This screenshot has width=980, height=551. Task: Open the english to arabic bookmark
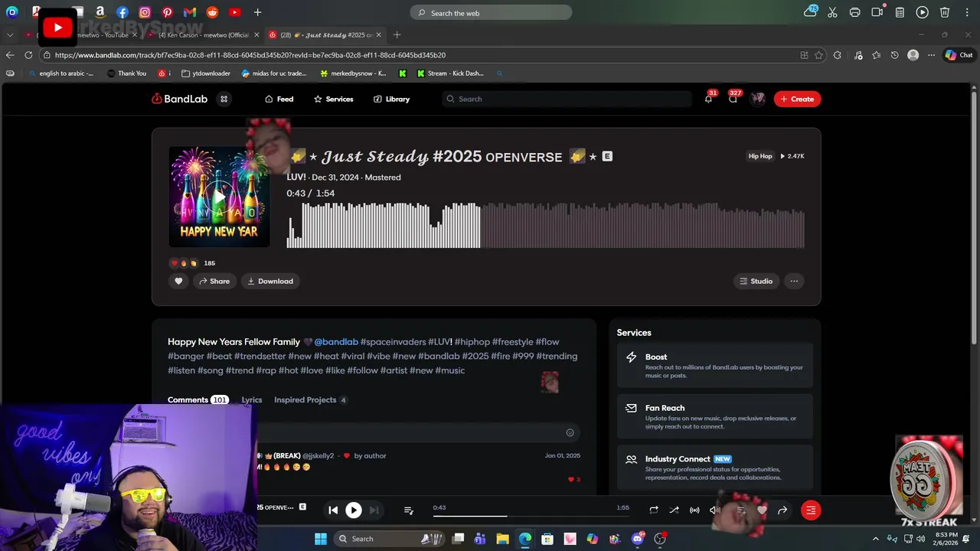pos(60,73)
